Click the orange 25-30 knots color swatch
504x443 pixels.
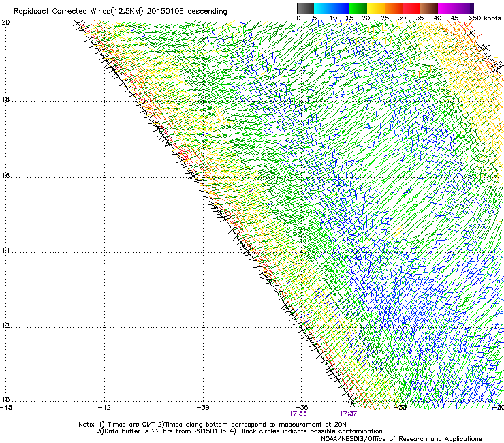pos(394,8)
